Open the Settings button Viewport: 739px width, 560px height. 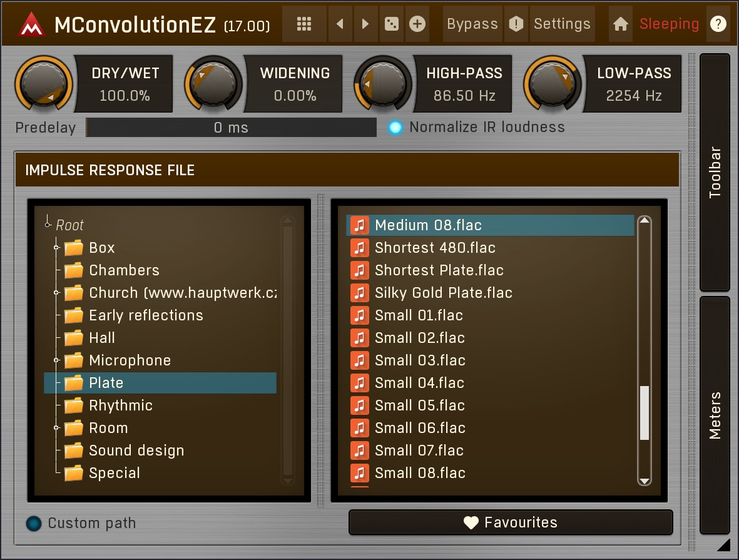click(561, 24)
